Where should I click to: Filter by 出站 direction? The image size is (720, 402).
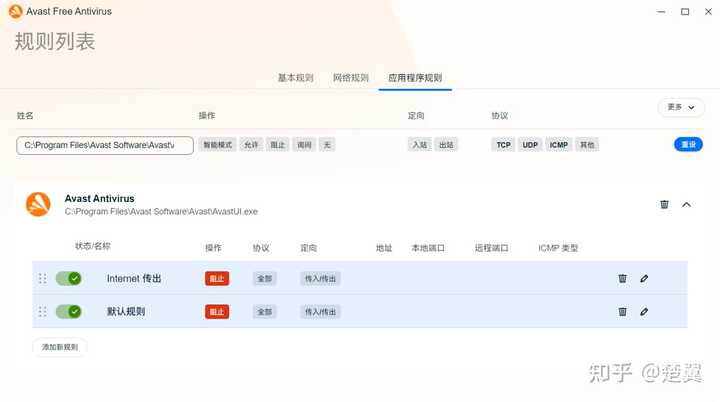(446, 145)
